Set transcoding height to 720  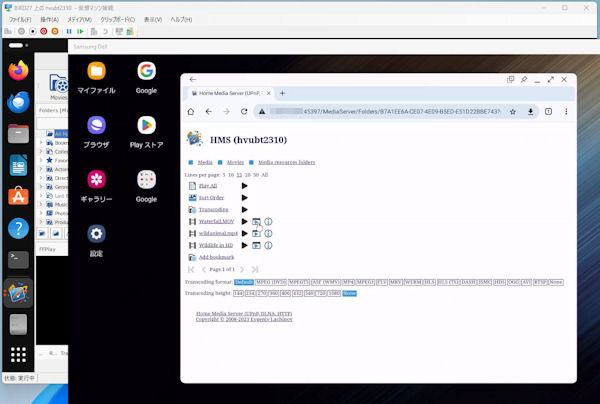(321, 293)
